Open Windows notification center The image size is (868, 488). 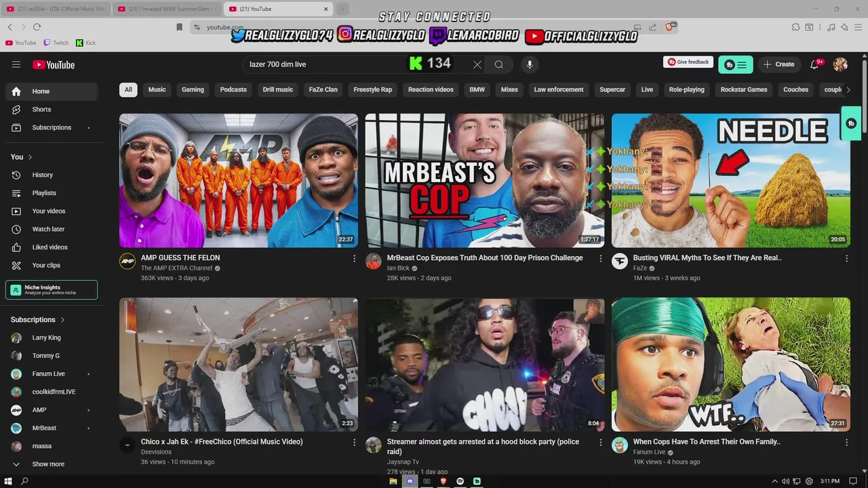pos(853,481)
